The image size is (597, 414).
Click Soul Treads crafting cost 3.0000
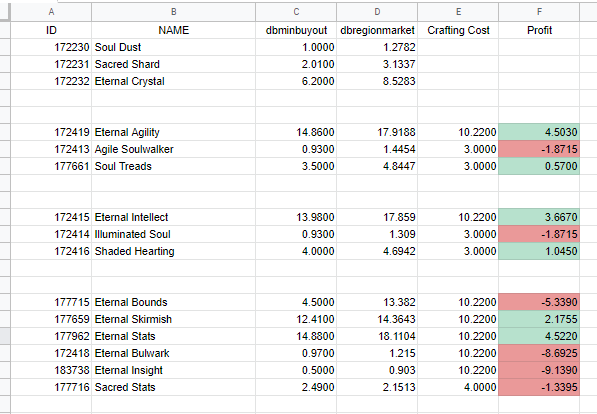pyautogui.click(x=458, y=166)
